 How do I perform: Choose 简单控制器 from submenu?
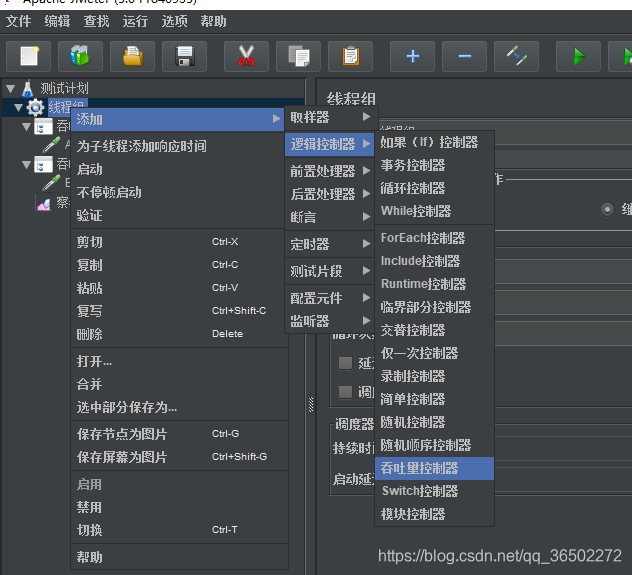click(434, 399)
